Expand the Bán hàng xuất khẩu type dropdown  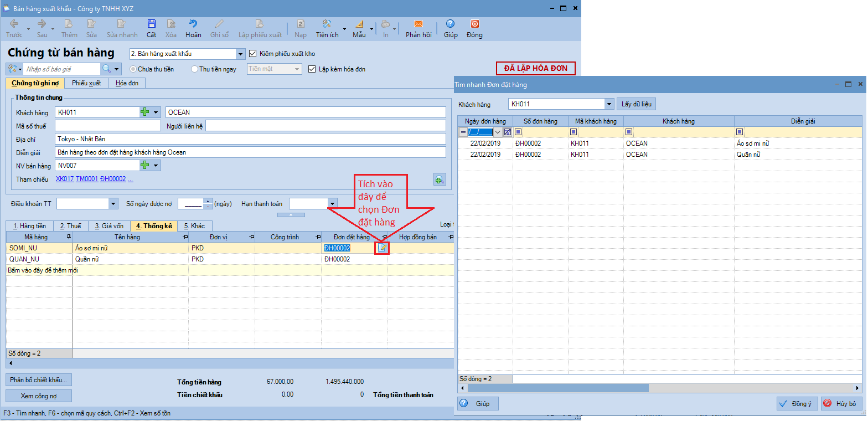[x=240, y=54]
